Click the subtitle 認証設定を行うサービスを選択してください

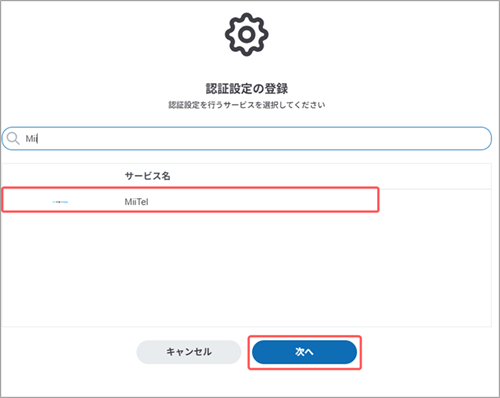[x=247, y=105]
